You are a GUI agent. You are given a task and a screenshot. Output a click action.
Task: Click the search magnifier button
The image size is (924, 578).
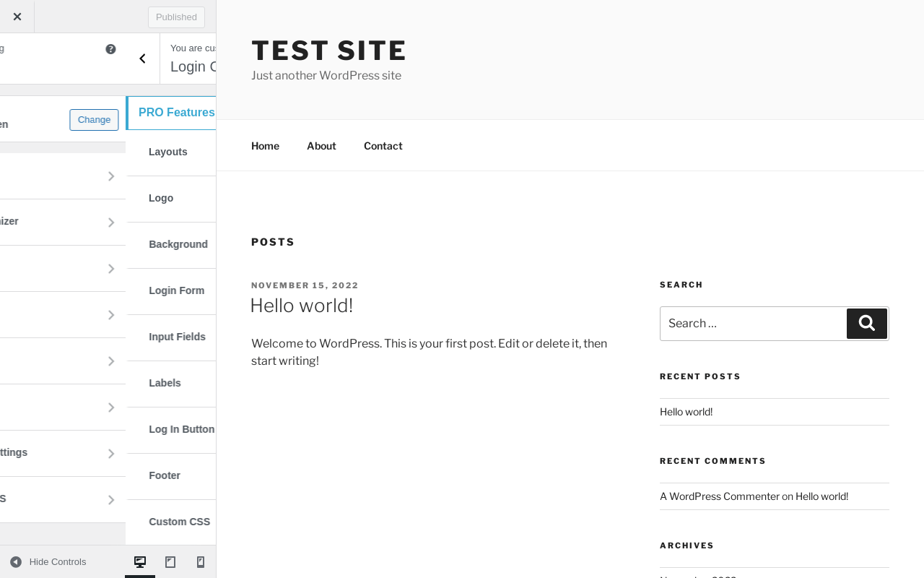(866, 324)
